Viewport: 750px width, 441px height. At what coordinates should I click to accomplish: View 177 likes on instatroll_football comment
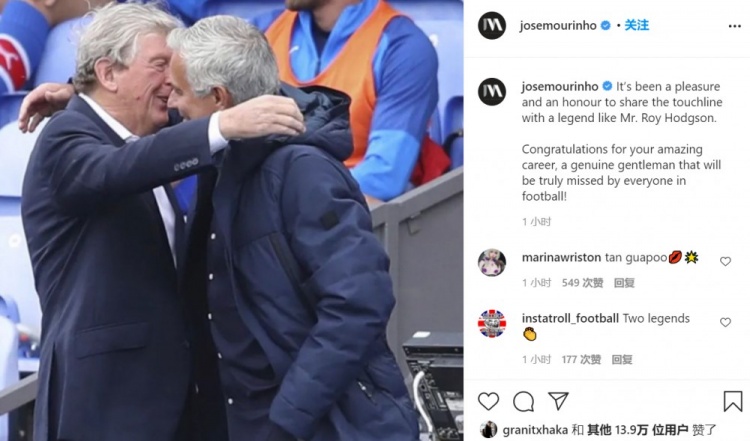click(x=582, y=359)
